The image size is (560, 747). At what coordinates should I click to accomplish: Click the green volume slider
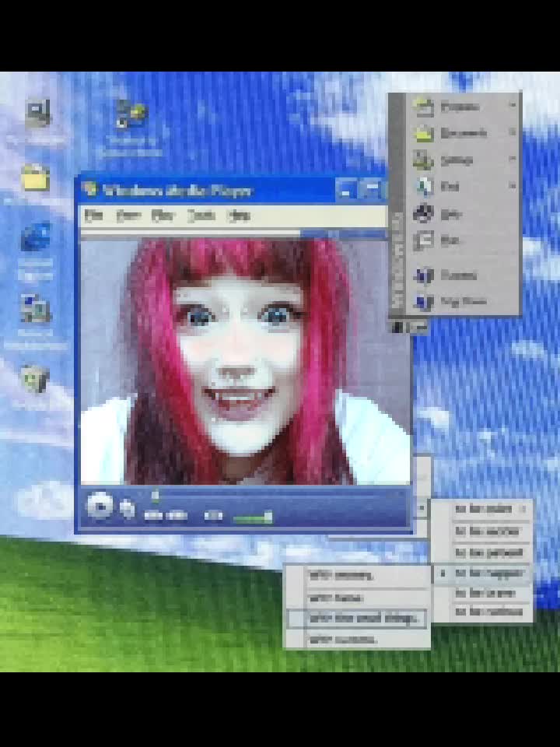coord(252,517)
